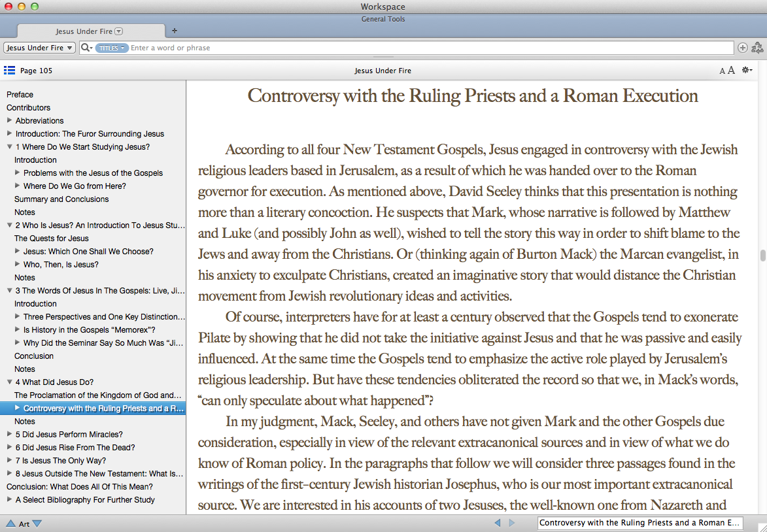Expand Jesus: Which One Shall We Choose?
This screenshot has height=532, width=767.
coord(18,252)
